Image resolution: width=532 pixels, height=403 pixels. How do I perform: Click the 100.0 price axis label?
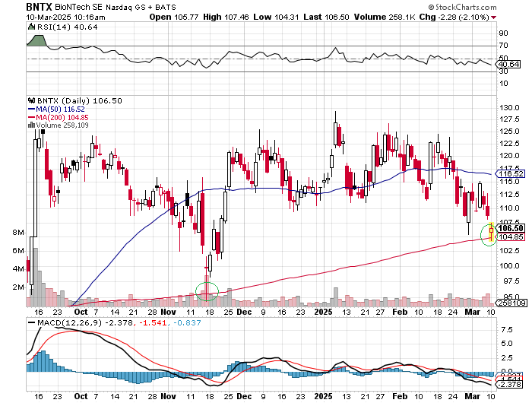click(x=509, y=266)
